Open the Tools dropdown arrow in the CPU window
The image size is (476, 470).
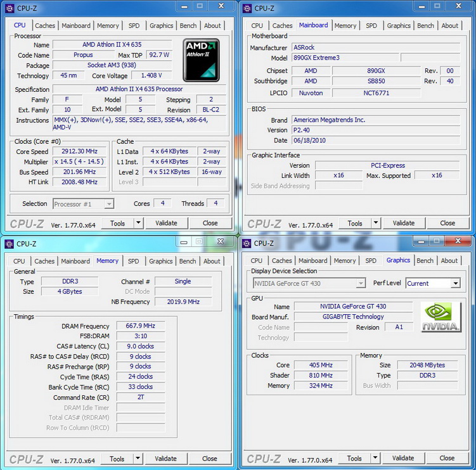(x=138, y=223)
